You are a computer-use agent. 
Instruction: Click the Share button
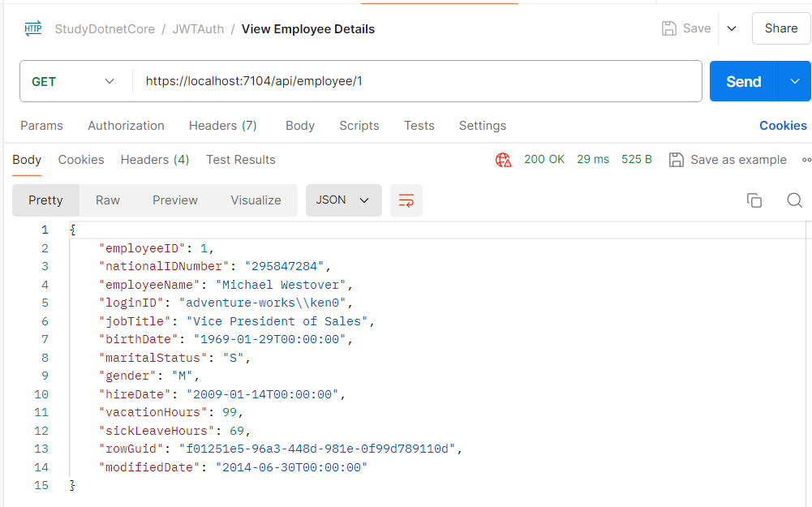(781, 28)
